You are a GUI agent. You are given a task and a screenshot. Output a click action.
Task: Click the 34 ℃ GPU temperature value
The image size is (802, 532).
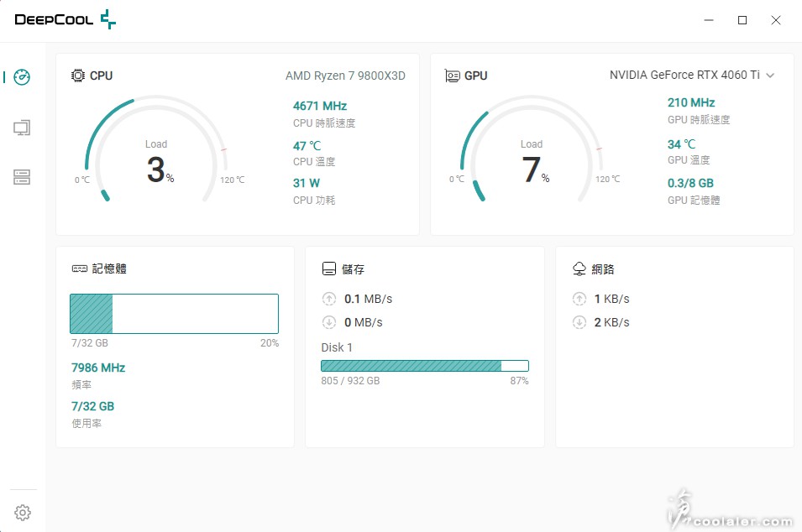[681, 144]
